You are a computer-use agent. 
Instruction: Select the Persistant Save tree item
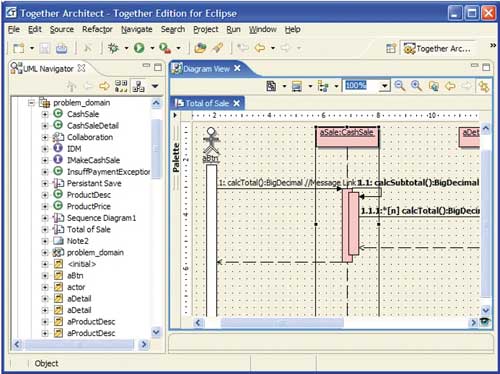click(x=94, y=183)
